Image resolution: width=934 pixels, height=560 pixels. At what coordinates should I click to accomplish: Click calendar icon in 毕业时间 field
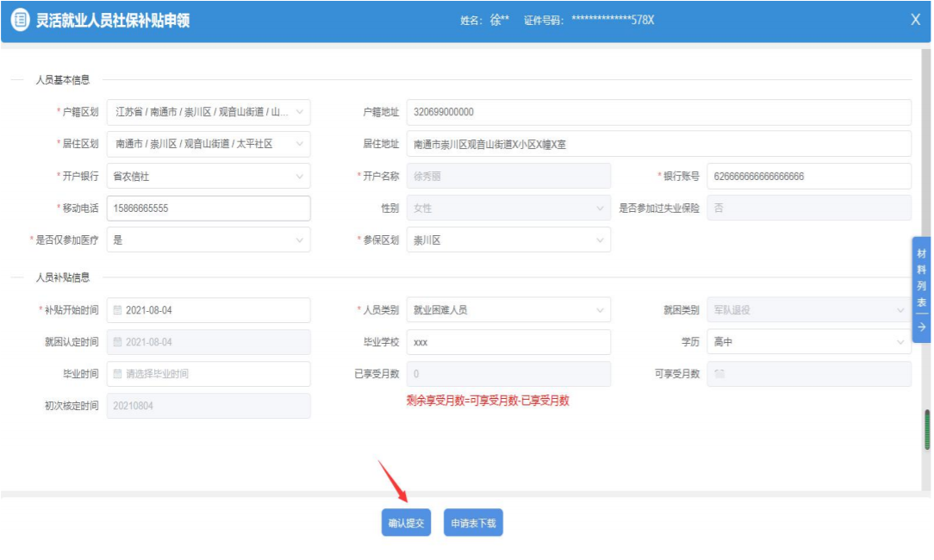[x=117, y=374]
